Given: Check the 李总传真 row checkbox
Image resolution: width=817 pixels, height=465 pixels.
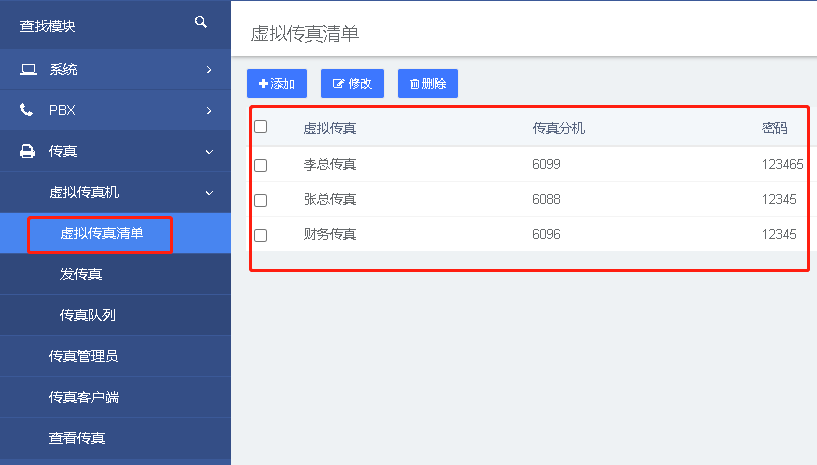Looking at the screenshot, I should (x=261, y=165).
